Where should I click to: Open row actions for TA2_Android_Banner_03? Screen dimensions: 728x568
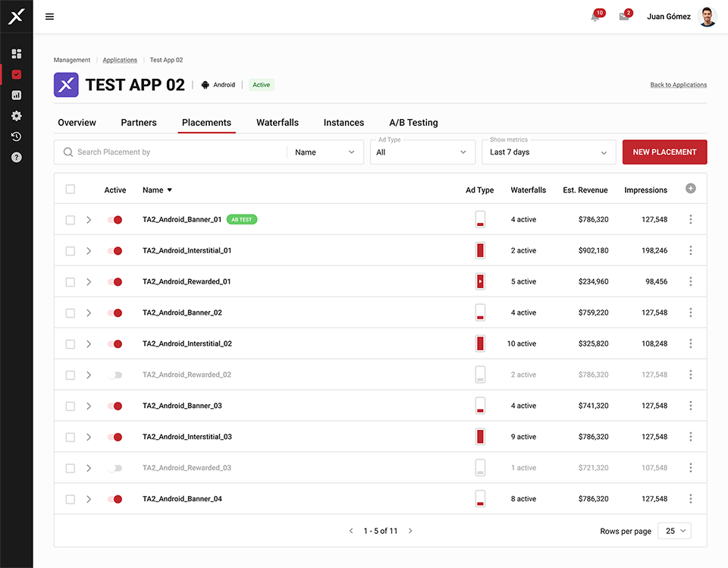click(x=690, y=406)
